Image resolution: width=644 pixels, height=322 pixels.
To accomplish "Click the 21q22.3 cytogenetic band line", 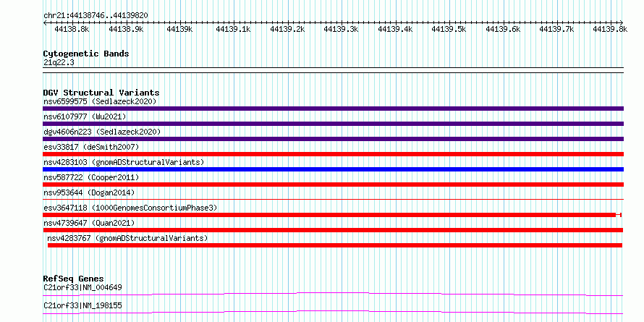I will coord(333,70).
